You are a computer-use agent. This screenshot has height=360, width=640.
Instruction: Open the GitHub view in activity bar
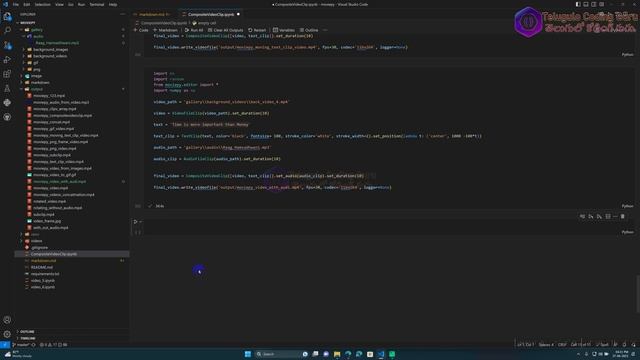pos(7,117)
